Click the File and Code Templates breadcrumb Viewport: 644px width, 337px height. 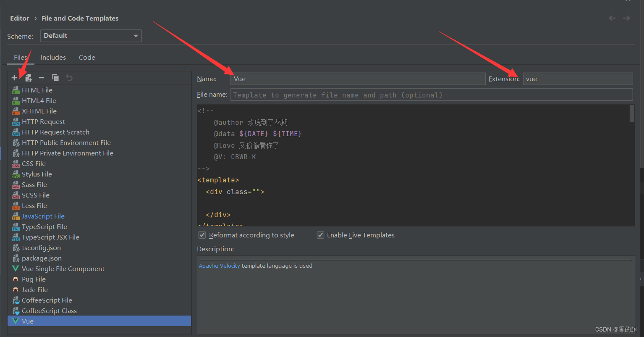[x=80, y=18]
